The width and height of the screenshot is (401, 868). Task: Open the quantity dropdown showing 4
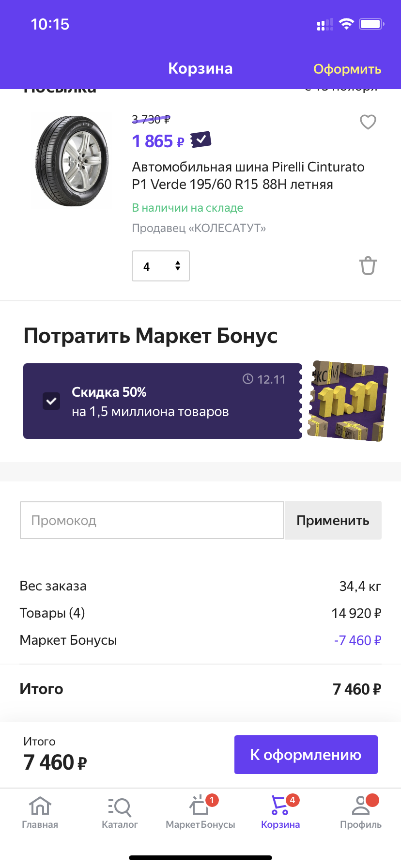pos(161,266)
